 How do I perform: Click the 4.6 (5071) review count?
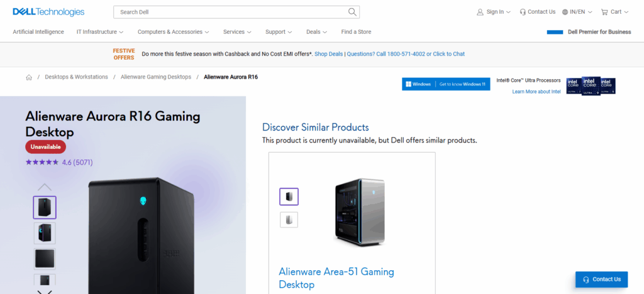77,162
